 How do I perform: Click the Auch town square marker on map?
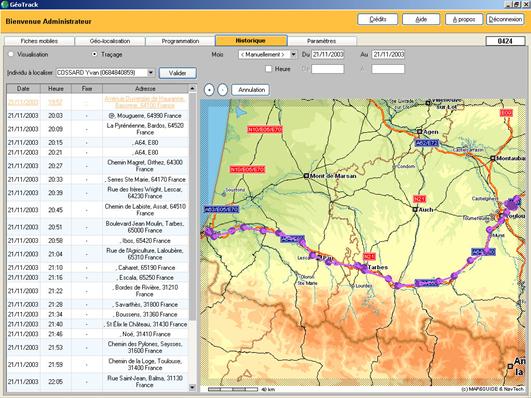pos(415,210)
